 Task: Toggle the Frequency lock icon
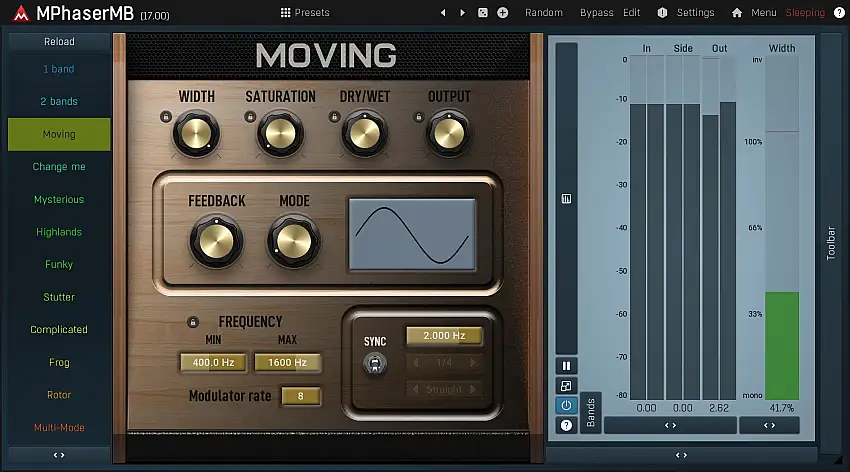(192, 322)
